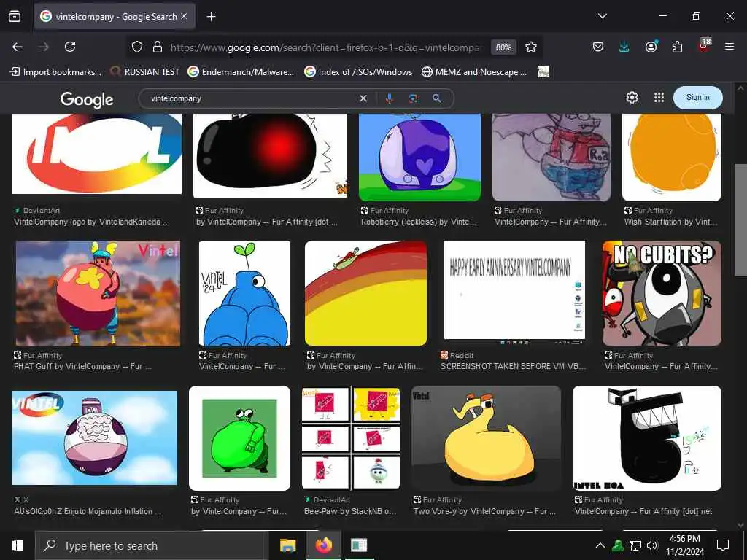
Task: Click the 80% zoom level badge
Action: pos(503,47)
